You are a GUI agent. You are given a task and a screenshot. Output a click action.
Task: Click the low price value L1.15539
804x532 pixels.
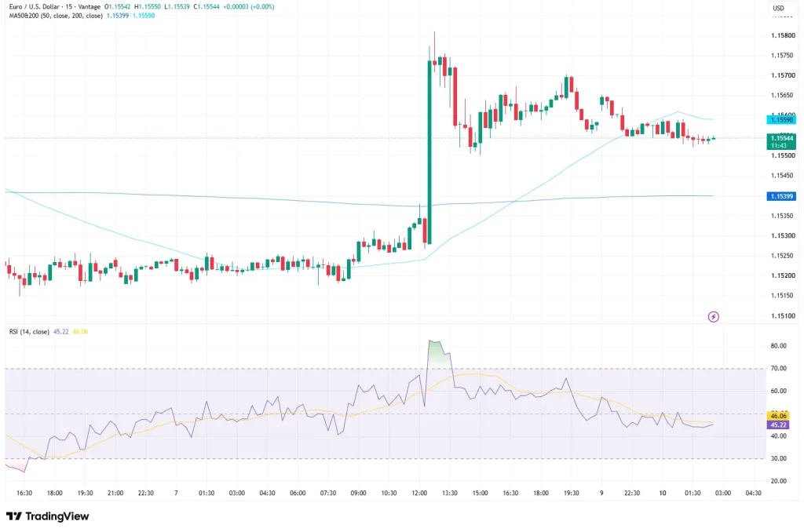click(x=177, y=6)
